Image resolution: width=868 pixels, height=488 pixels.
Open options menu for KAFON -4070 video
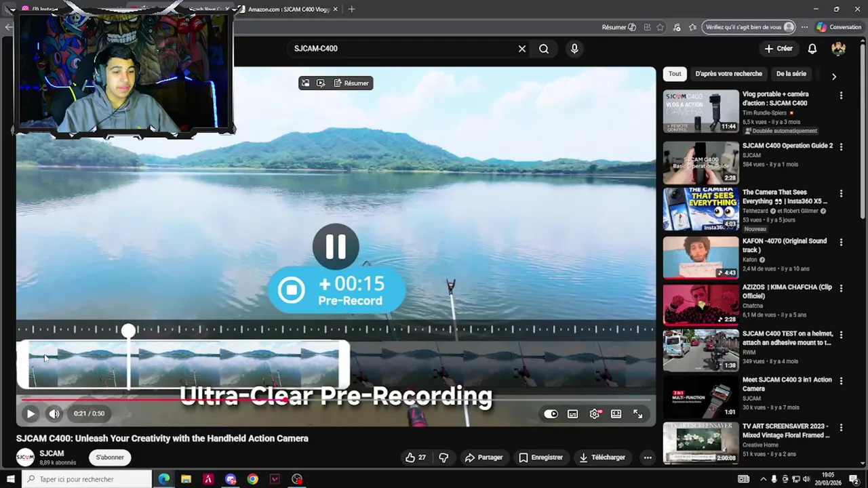[841, 242]
